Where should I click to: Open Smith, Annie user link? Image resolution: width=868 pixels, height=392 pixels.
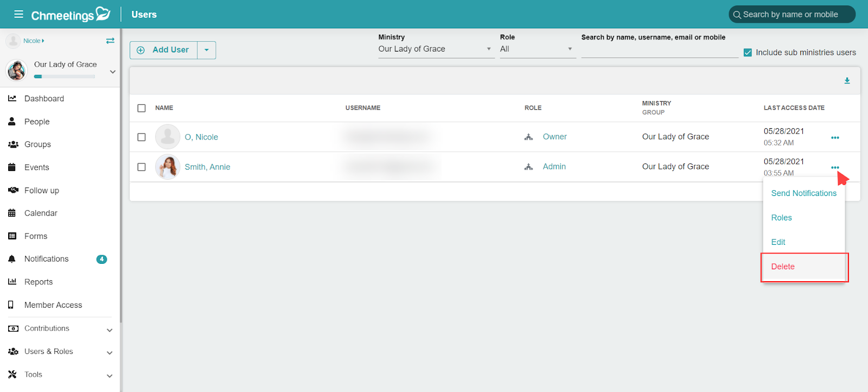[x=207, y=167]
